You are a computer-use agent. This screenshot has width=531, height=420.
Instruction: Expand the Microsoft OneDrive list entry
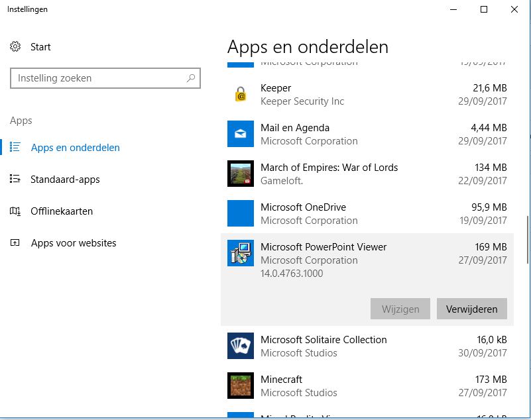point(371,213)
